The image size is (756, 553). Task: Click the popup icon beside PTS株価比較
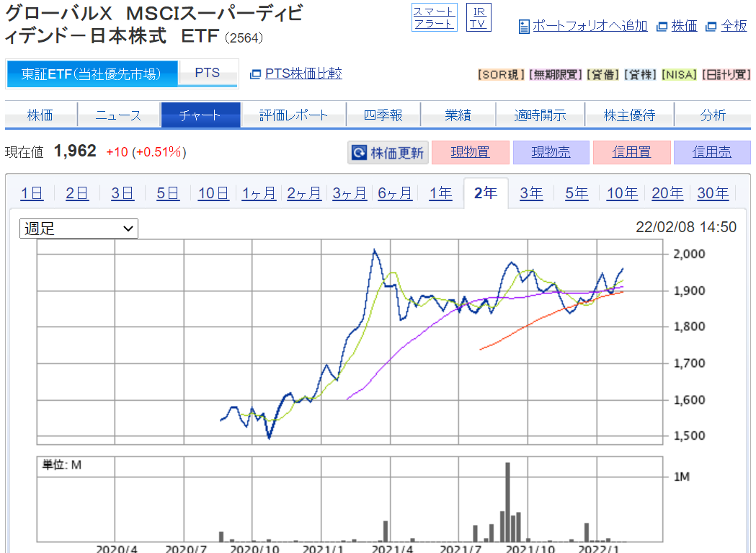255,74
